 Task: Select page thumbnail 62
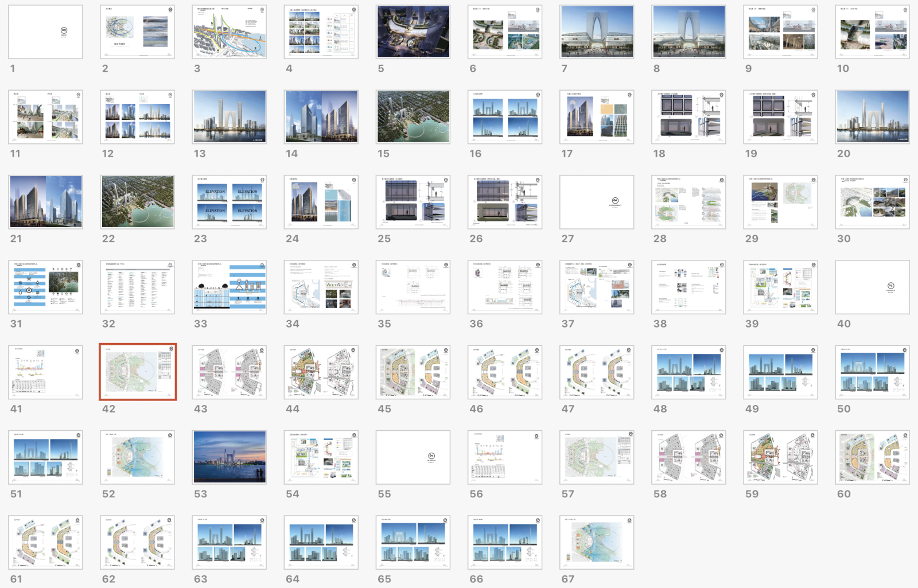tap(138, 542)
